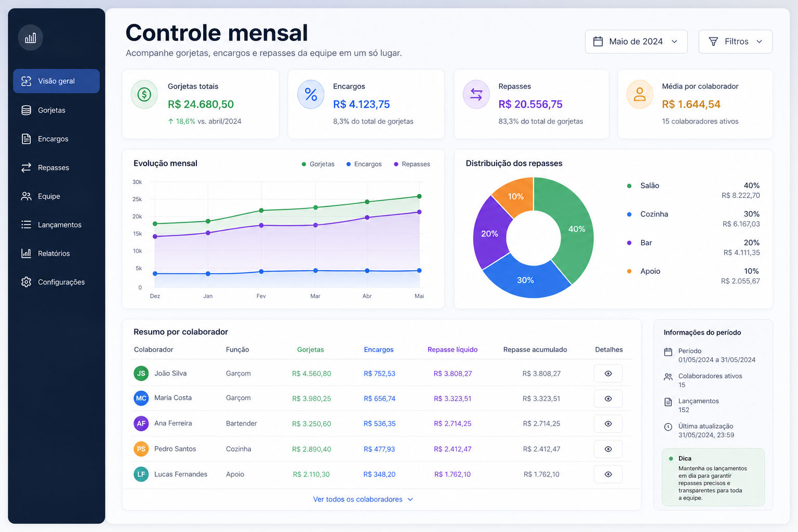Navigate to Repasses in the sidebar
Image resolution: width=798 pixels, height=532 pixels.
[56, 167]
